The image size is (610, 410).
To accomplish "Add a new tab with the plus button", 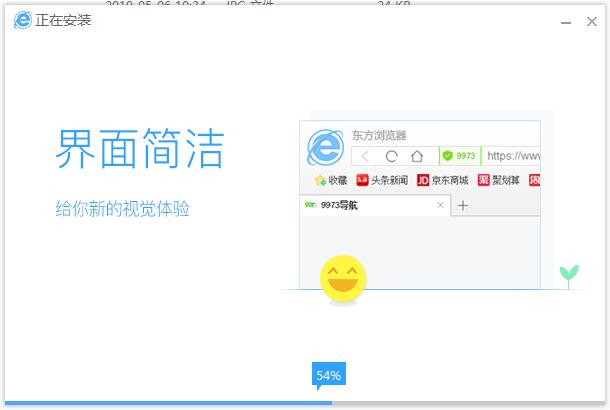I will tap(463, 206).
